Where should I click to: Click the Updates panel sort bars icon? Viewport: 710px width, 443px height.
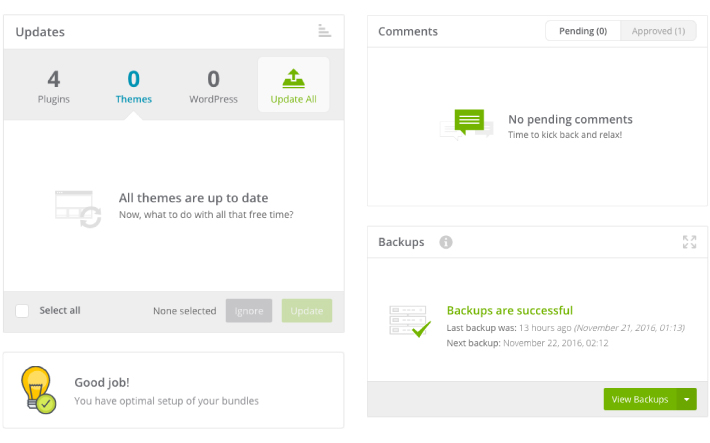(324, 31)
